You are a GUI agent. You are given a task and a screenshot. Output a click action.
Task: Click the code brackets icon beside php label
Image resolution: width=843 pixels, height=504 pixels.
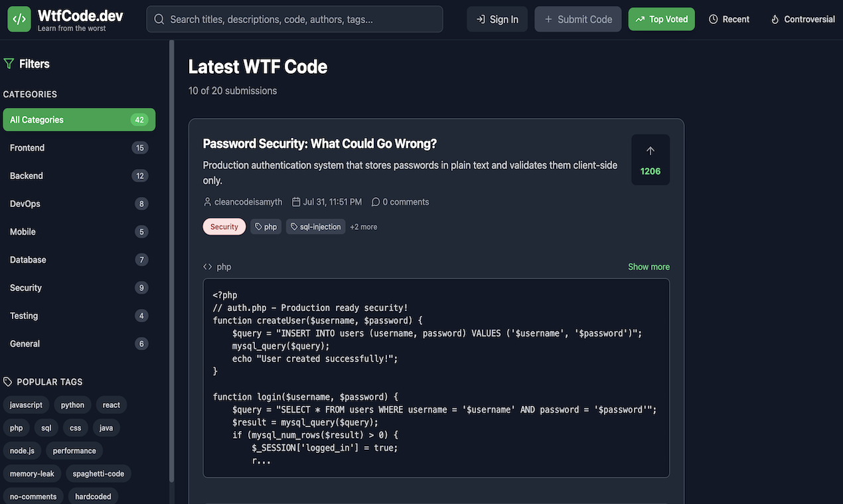pyautogui.click(x=207, y=266)
